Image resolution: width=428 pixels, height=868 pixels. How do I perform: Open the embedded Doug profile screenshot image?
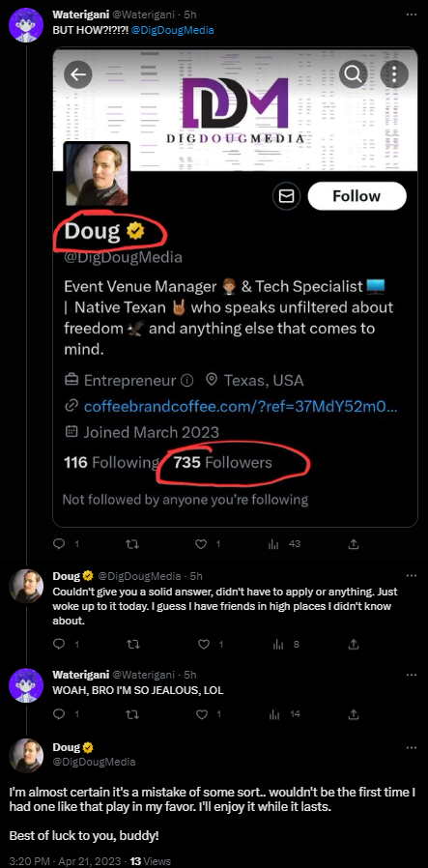pos(235,287)
